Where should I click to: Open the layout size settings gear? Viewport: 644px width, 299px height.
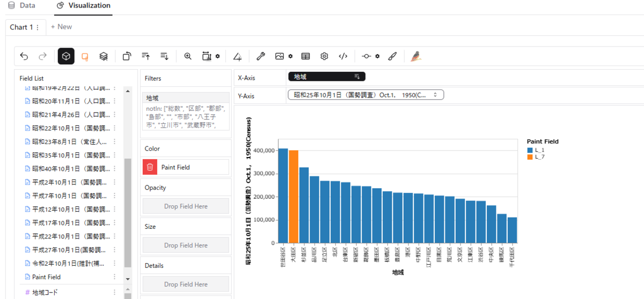pyautogui.click(x=217, y=56)
